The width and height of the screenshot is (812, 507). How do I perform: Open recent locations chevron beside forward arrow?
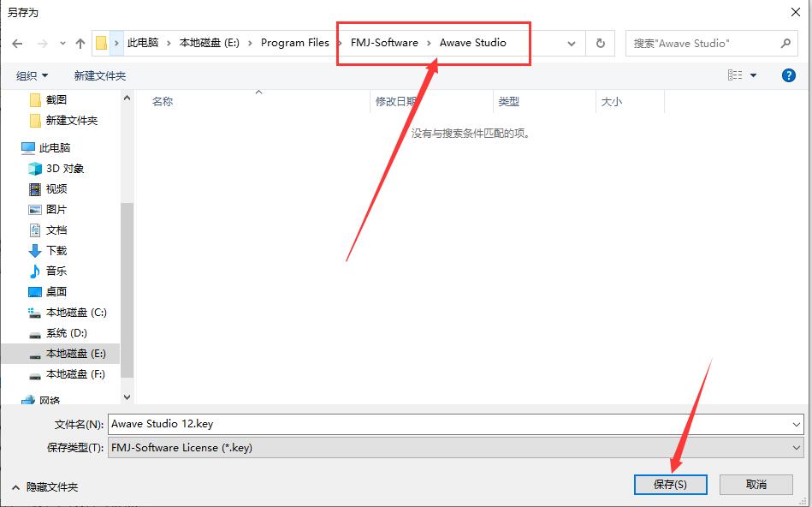(62, 43)
